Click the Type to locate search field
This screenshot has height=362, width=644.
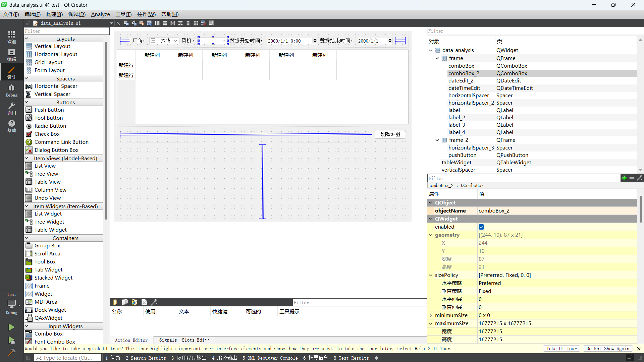(68, 358)
